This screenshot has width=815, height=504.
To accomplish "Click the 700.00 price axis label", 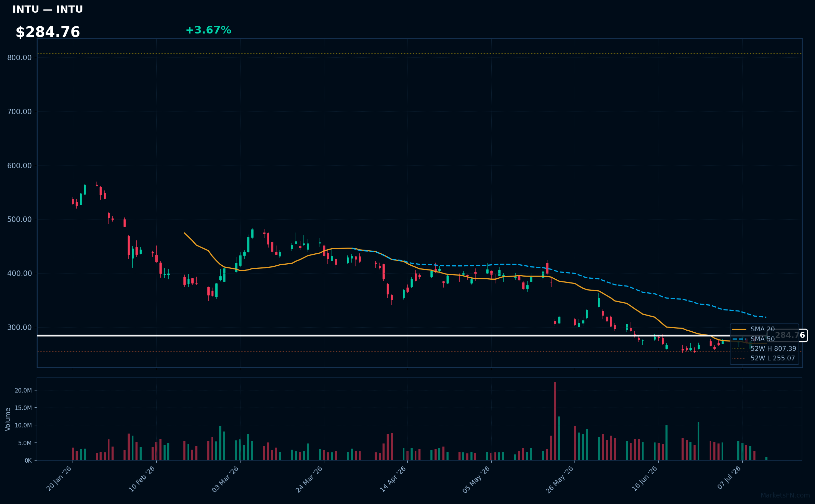I will click(20, 111).
